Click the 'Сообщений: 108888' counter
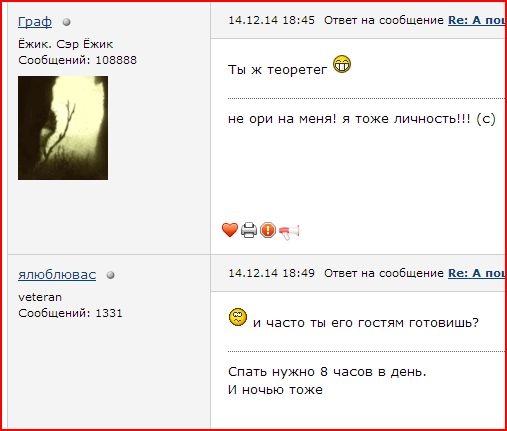The width and height of the screenshot is (507, 431). click(x=77, y=60)
